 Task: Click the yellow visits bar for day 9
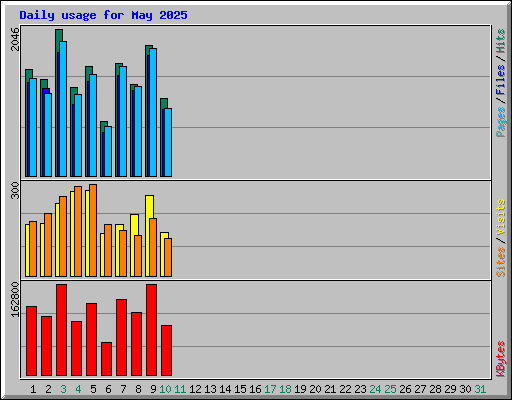tap(150, 207)
